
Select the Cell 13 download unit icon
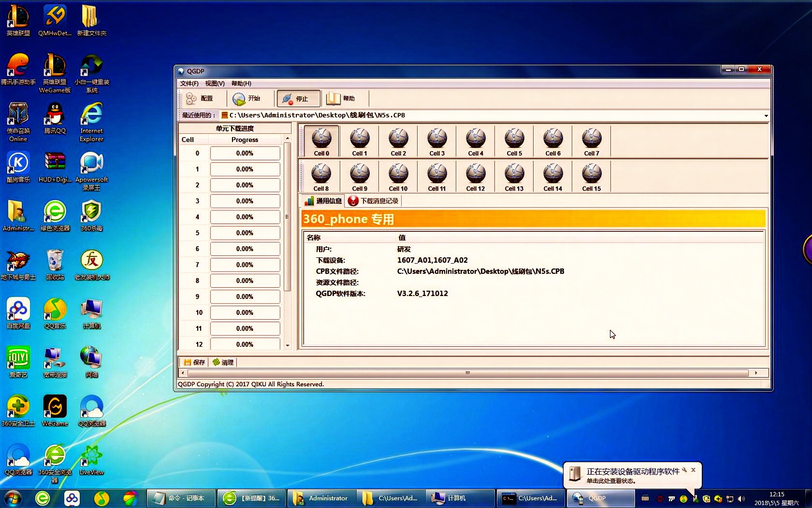(x=514, y=177)
